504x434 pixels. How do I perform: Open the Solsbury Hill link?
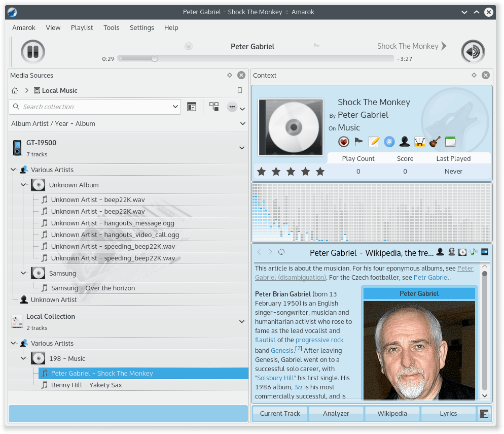click(275, 378)
